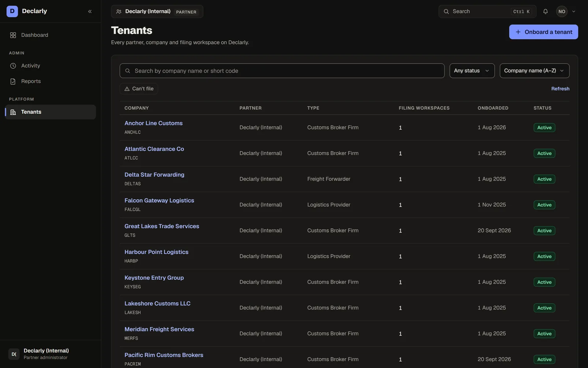Click warning triangle icon on Can't file
The image size is (588, 368).
point(127,89)
